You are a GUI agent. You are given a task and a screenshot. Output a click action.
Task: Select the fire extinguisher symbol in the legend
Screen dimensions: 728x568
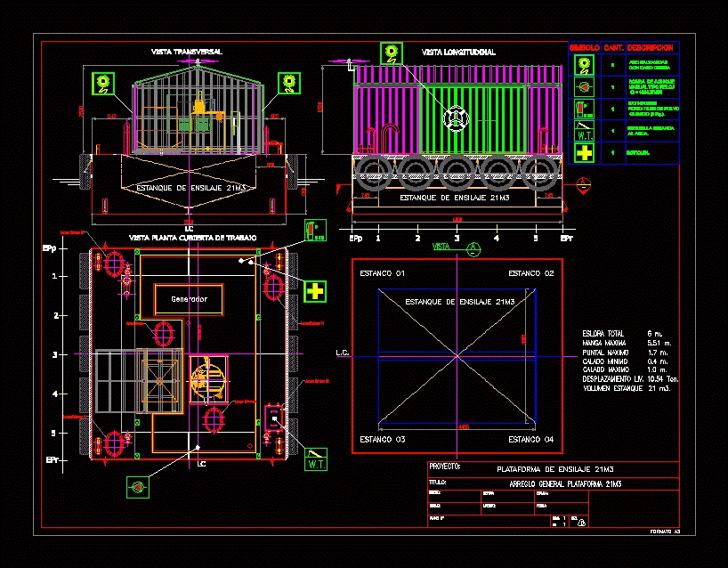tap(584, 110)
